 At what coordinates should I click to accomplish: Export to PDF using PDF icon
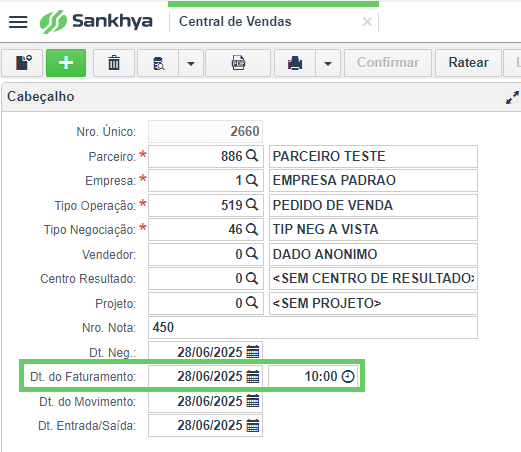click(238, 63)
